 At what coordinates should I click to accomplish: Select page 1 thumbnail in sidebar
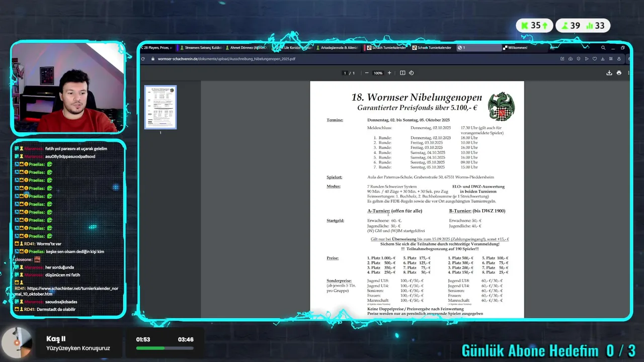(160, 107)
